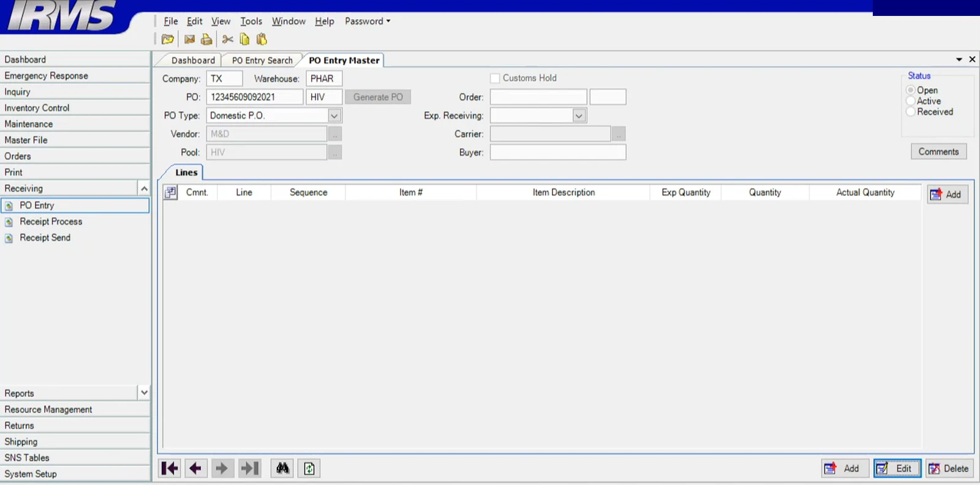Click the copy pages toolbar icon
Viewport: 980px width, 485px height.
tap(244, 40)
